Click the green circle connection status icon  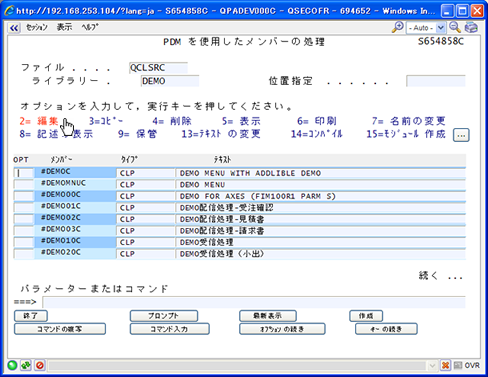tap(13, 365)
